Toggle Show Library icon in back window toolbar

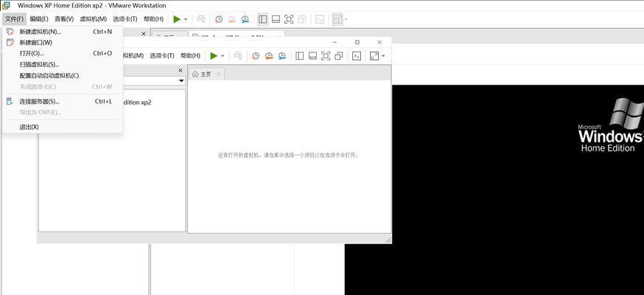pos(263,19)
